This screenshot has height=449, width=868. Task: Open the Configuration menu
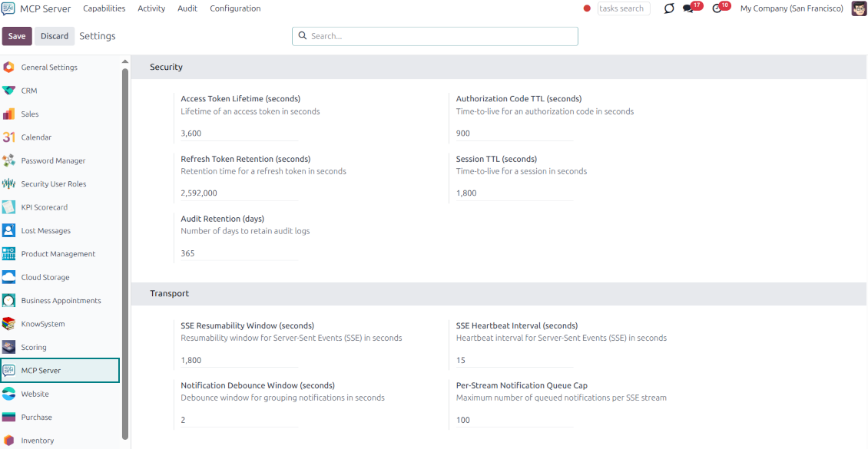point(235,8)
